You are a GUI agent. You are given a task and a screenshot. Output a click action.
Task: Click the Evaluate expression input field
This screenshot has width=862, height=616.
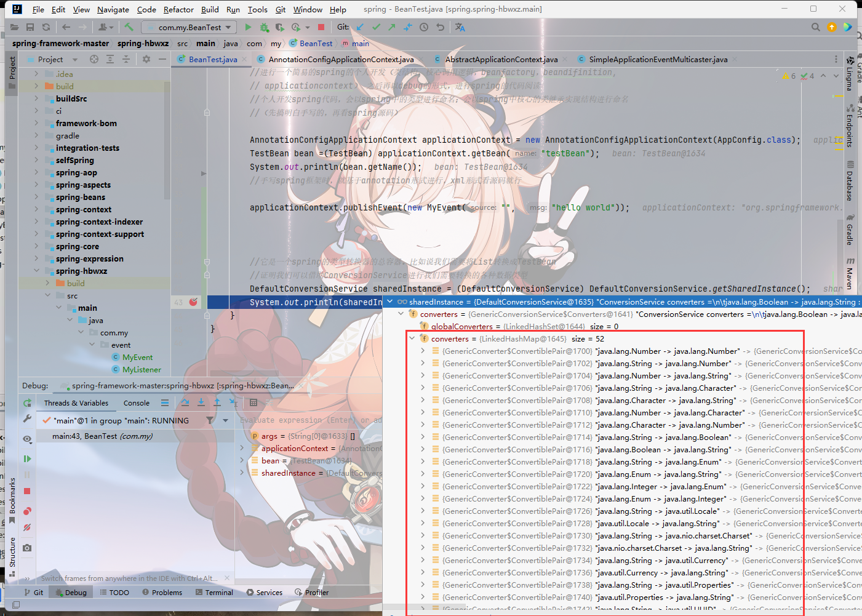pos(310,420)
